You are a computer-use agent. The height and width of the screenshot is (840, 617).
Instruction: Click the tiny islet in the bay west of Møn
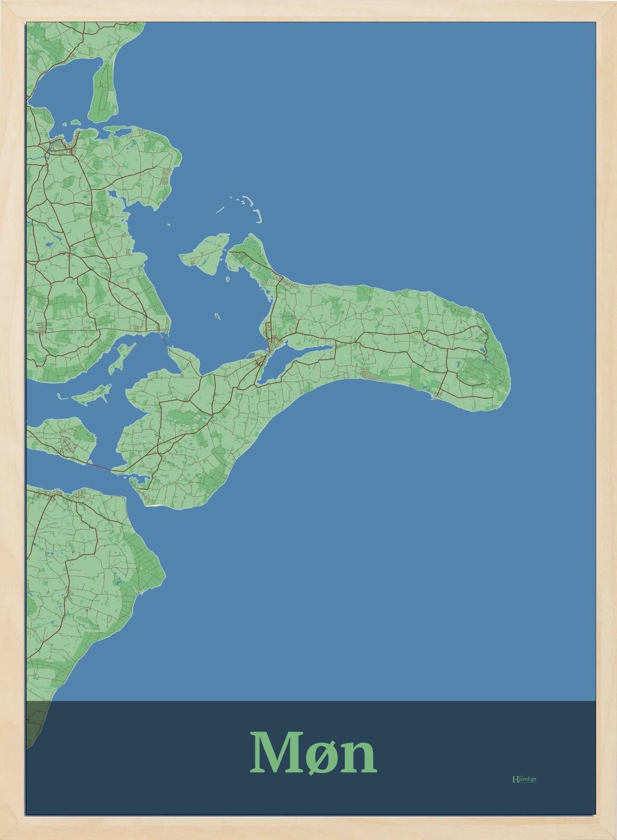[x=217, y=317]
